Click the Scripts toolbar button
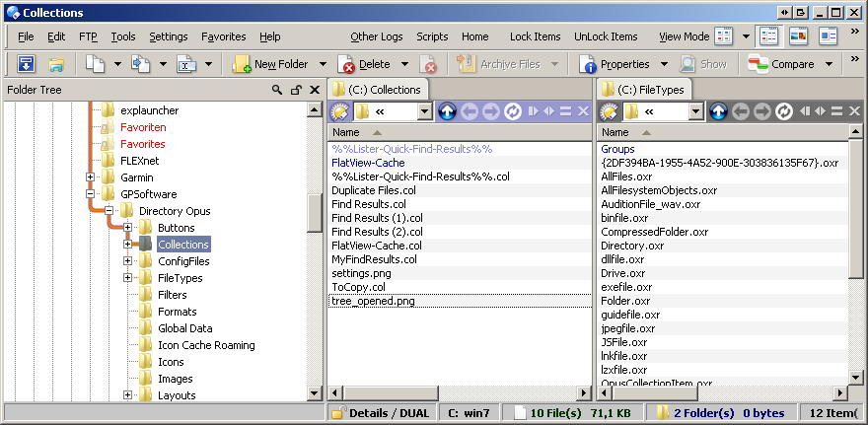 432,36
